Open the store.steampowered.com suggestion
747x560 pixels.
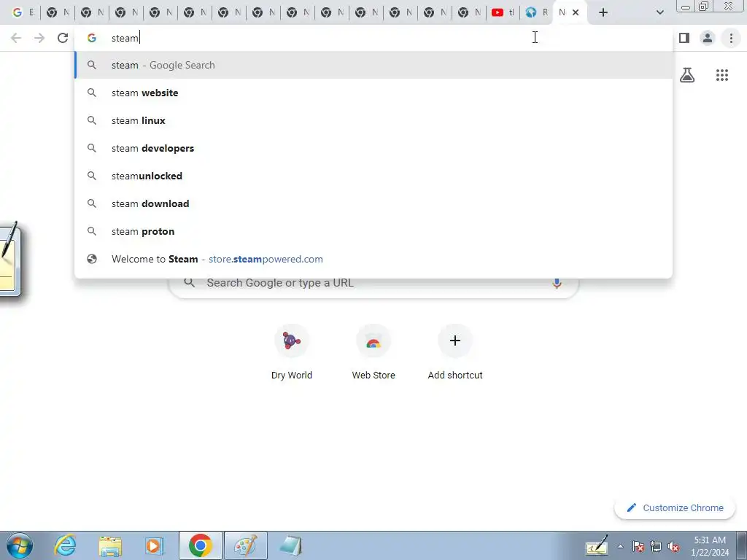[x=373, y=259]
